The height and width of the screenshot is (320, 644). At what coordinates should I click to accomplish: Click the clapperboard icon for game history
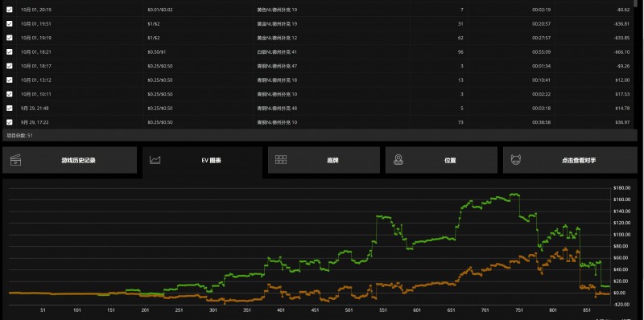pyautogui.click(x=15, y=160)
